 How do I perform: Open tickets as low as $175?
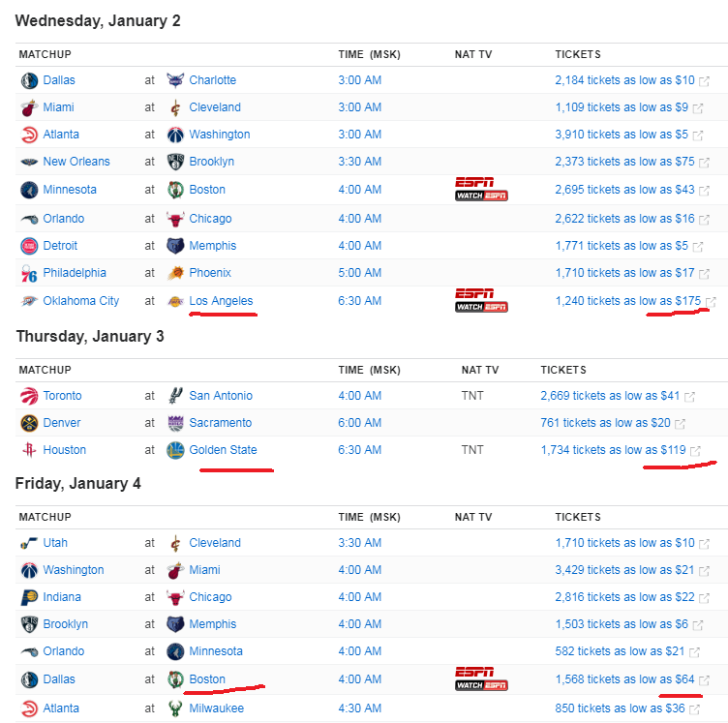628,301
